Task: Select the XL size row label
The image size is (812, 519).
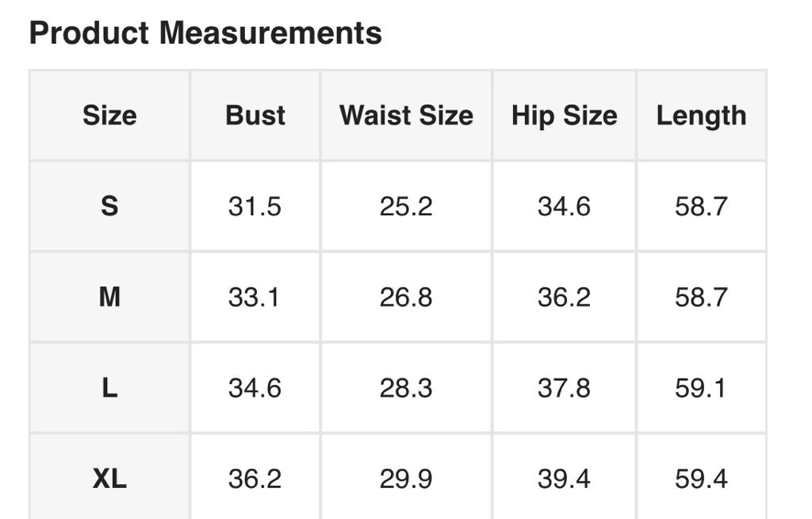Action: [109, 479]
